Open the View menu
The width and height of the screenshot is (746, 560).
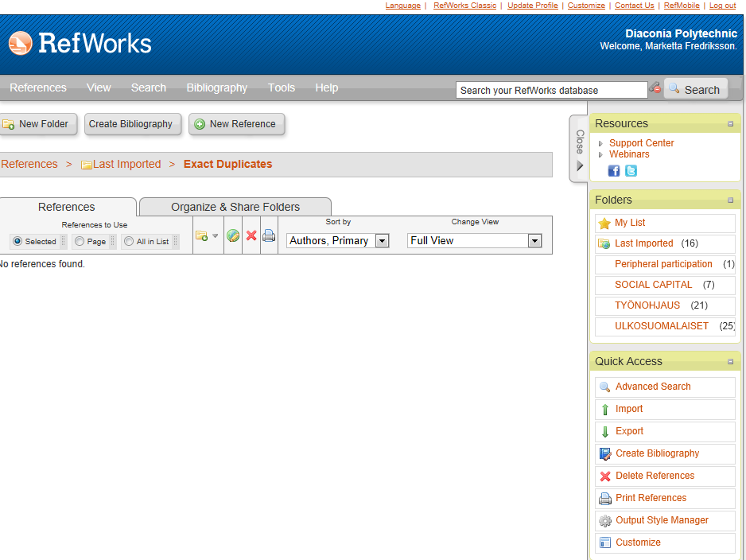99,87
